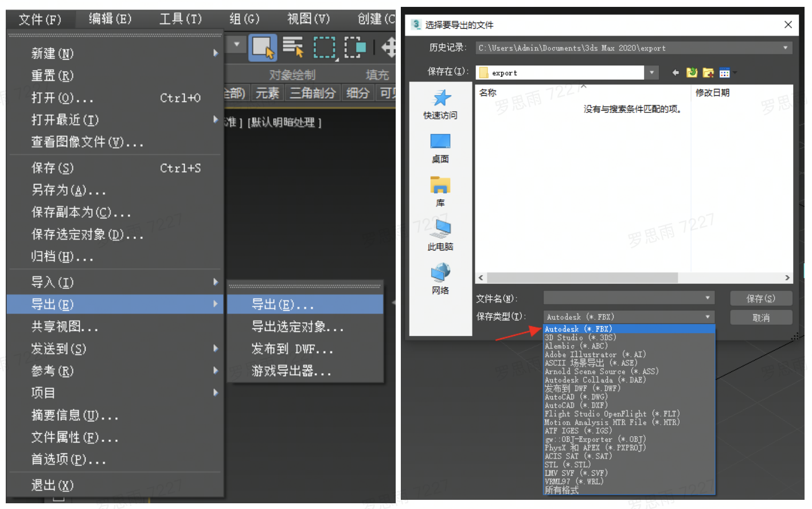The image size is (812, 509).
Task: Create a new folder in the export dialog
Action: (708, 72)
